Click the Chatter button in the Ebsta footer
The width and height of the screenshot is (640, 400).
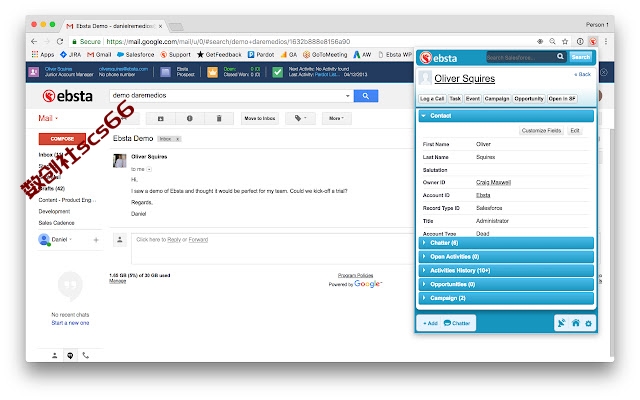(x=457, y=323)
